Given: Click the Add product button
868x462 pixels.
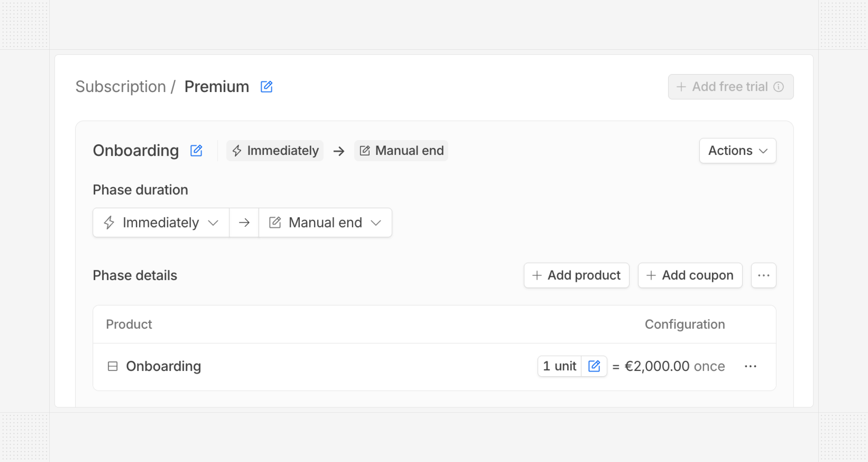Looking at the screenshot, I should (x=576, y=275).
